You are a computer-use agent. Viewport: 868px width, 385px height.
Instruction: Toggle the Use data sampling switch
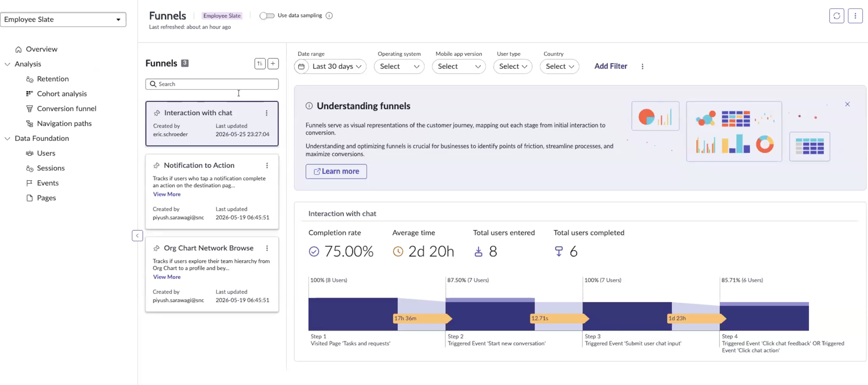pos(266,15)
